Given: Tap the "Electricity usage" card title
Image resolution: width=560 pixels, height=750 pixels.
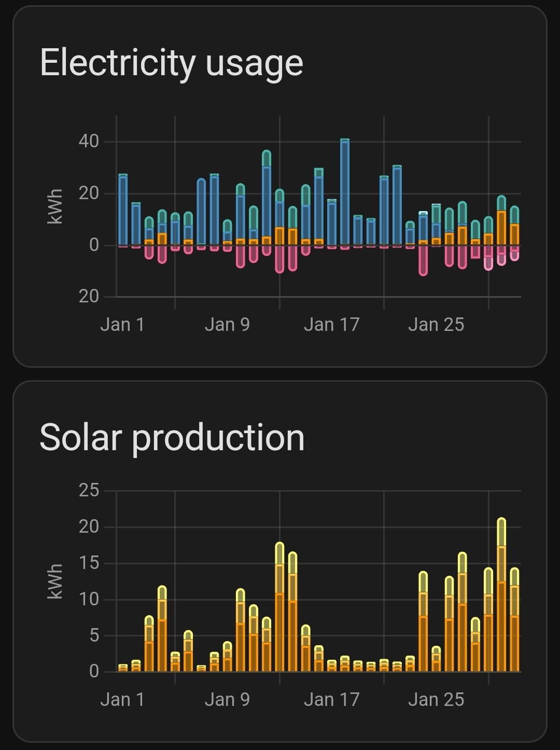Looking at the screenshot, I should click(x=171, y=63).
